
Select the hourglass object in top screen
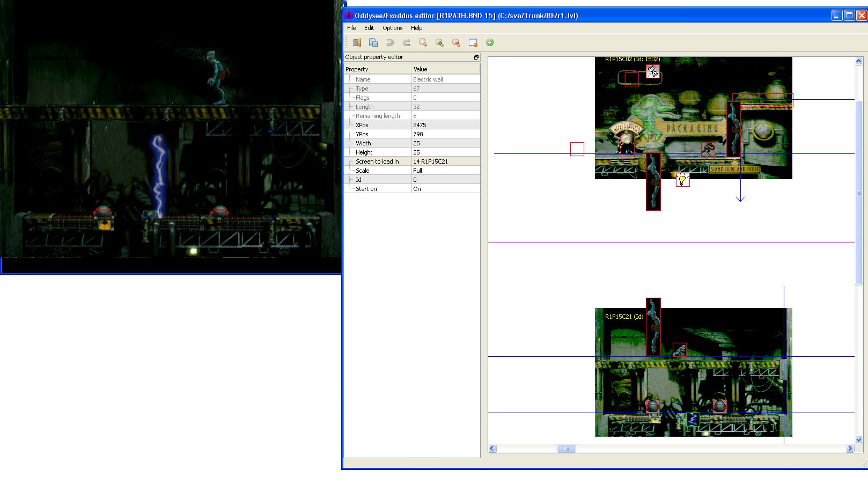click(x=652, y=71)
